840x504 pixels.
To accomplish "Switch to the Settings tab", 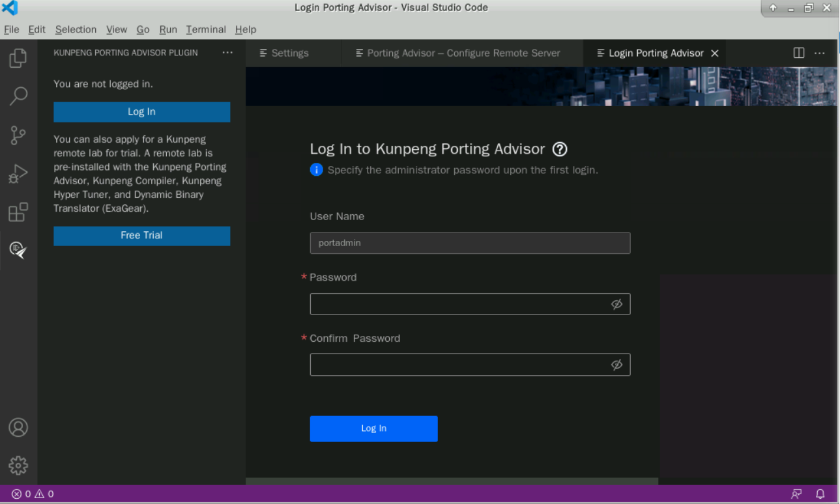I will [293, 53].
